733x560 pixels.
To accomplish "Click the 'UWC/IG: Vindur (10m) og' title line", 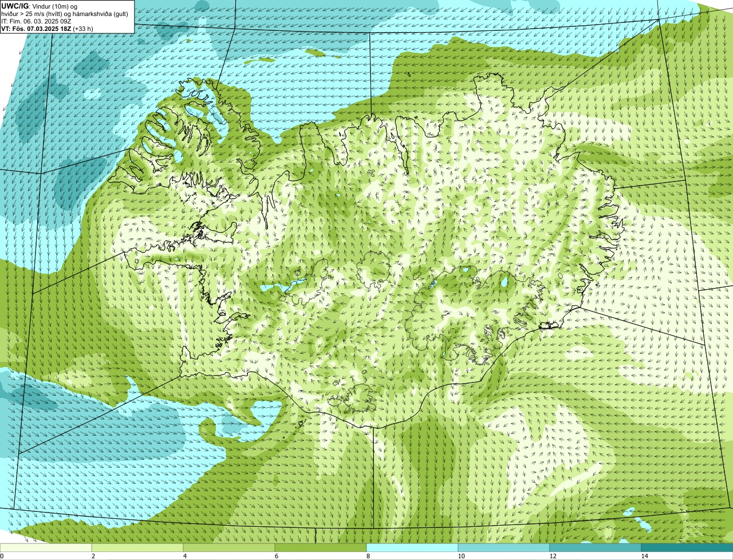I will [x=39, y=6].
